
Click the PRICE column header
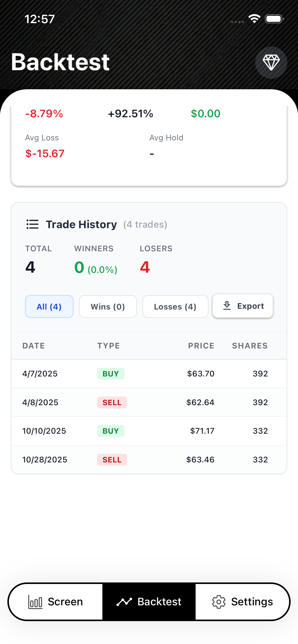tap(201, 346)
